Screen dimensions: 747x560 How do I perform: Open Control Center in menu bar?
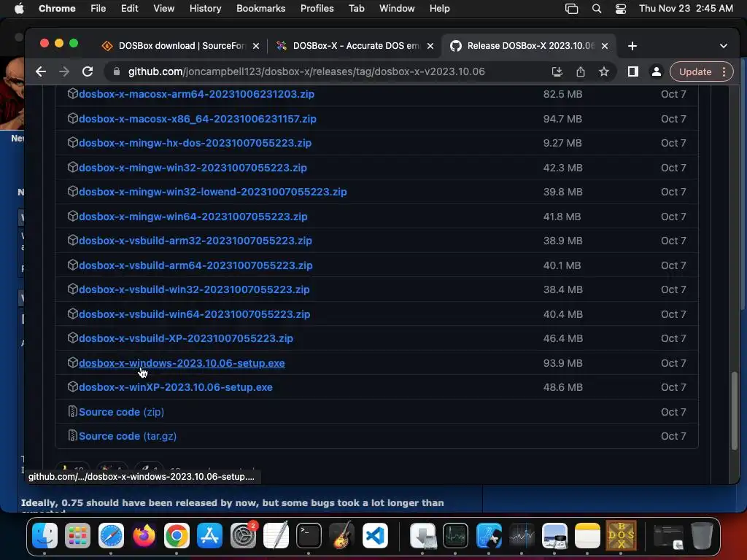coord(621,9)
